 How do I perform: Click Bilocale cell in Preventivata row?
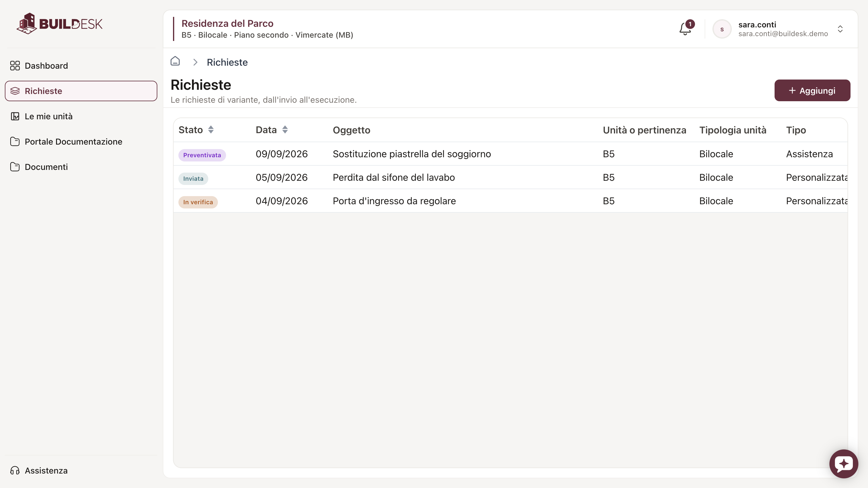[716, 154]
